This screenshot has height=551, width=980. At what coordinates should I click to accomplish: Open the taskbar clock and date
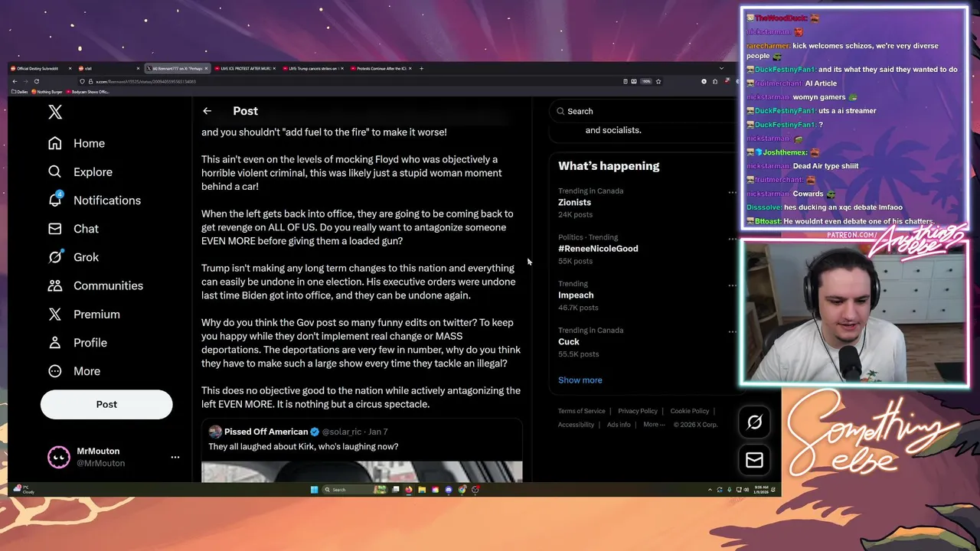click(760, 490)
